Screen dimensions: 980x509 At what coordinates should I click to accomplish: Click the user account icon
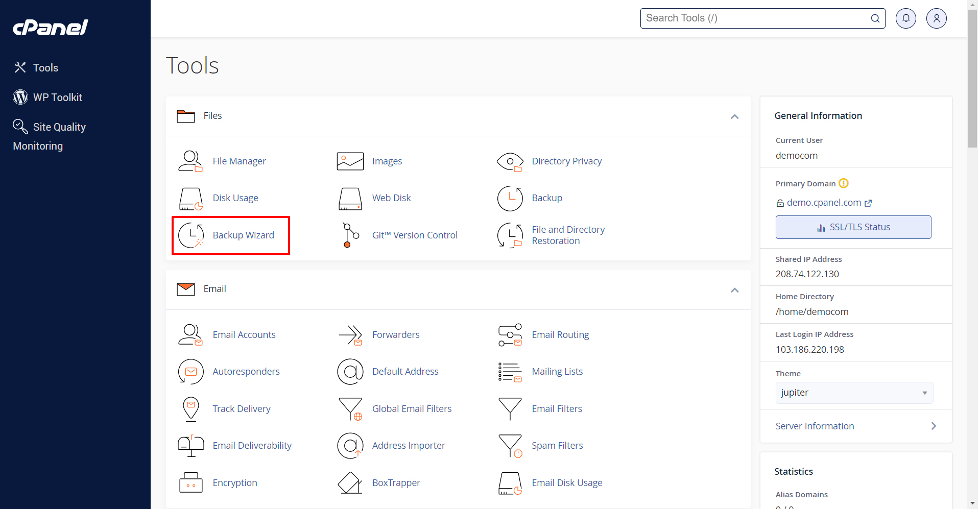click(x=936, y=18)
